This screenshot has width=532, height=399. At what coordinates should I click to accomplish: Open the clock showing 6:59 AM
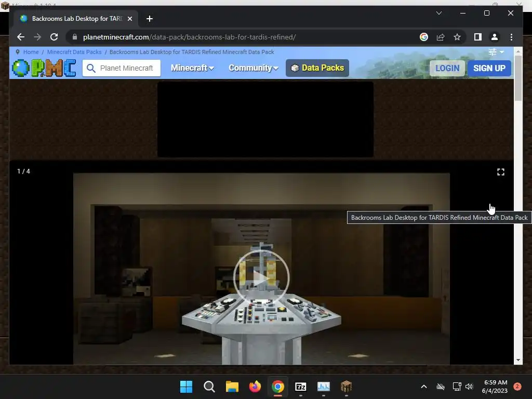pyautogui.click(x=495, y=387)
